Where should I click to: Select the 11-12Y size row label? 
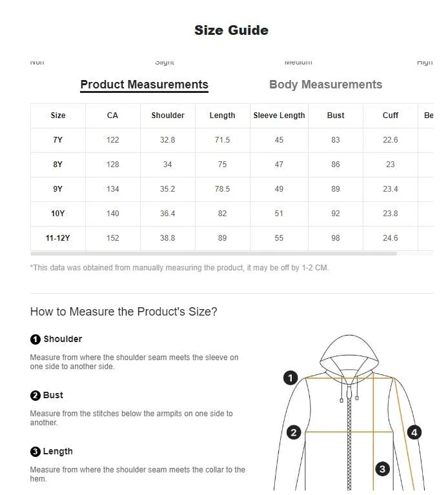58,238
